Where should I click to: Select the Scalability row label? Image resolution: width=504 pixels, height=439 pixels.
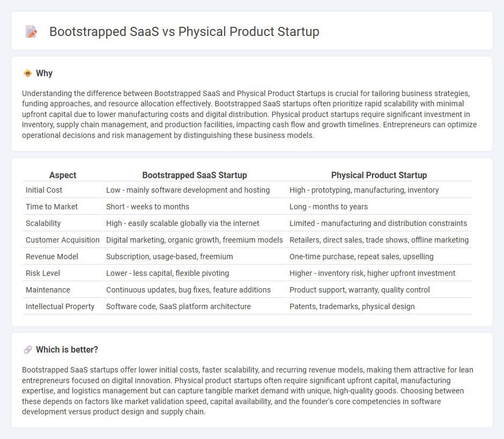(43, 223)
